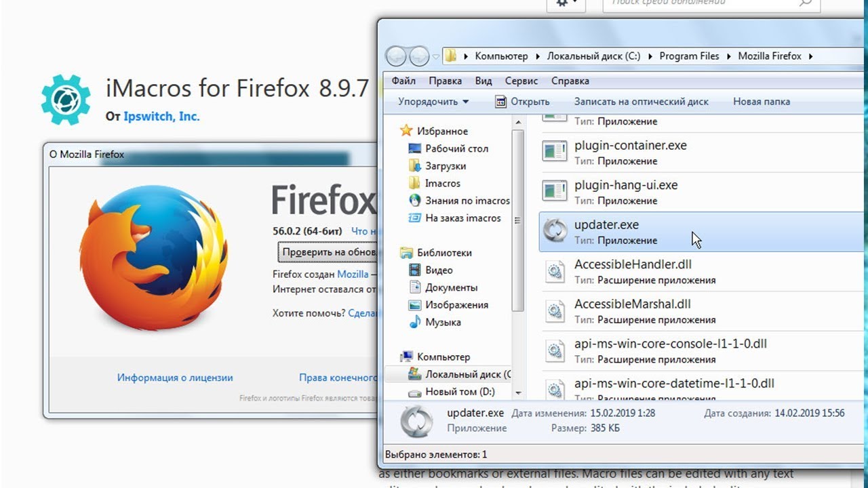Click the Музыка note icon
The image size is (868, 488).
click(x=414, y=323)
